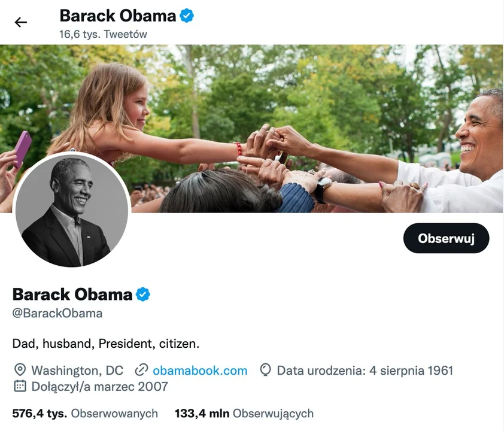
Task: Click the @BarackObama handle
Action: (x=57, y=313)
